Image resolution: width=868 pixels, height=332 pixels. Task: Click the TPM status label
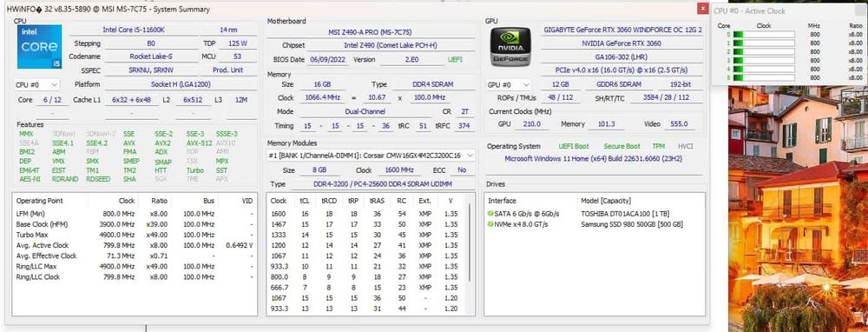pyautogui.click(x=658, y=146)
